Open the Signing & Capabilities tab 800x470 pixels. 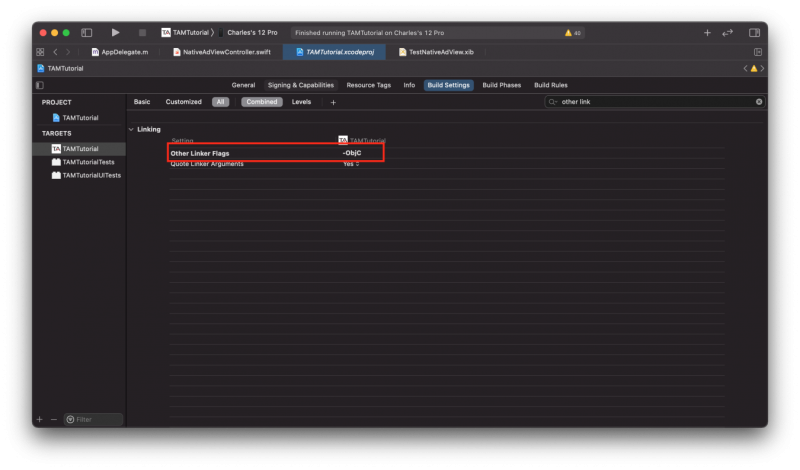tap(301, 85)
